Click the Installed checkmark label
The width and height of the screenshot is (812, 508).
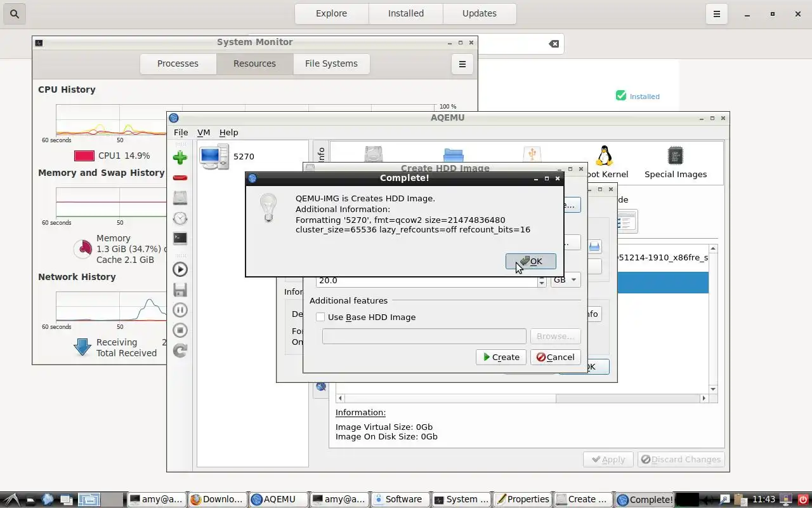pyautogui.click(x=638, y=96)
